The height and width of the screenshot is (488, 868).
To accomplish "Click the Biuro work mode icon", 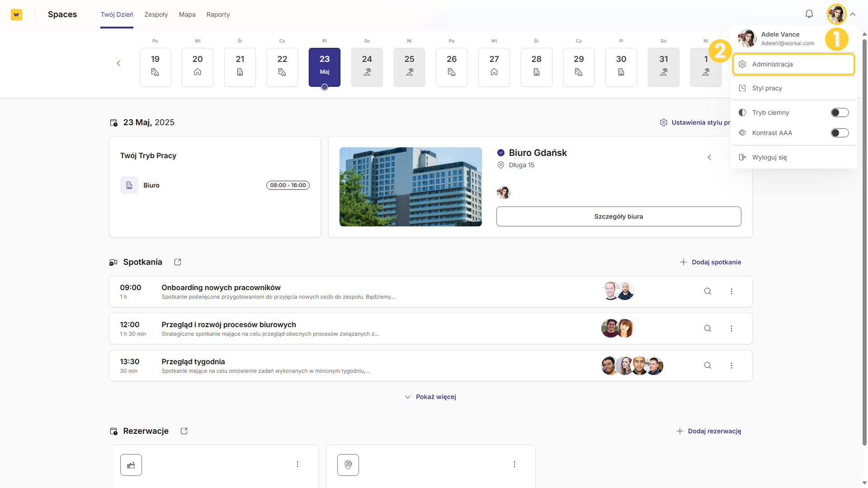I will 129,185.
